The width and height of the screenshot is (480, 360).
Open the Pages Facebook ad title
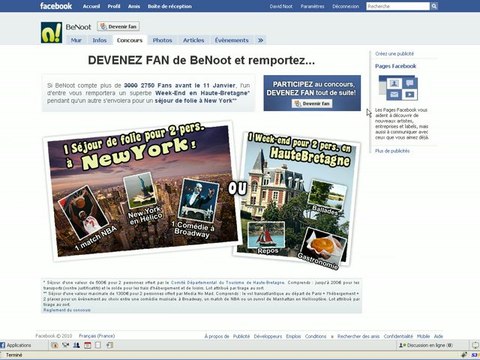(395, 66)
